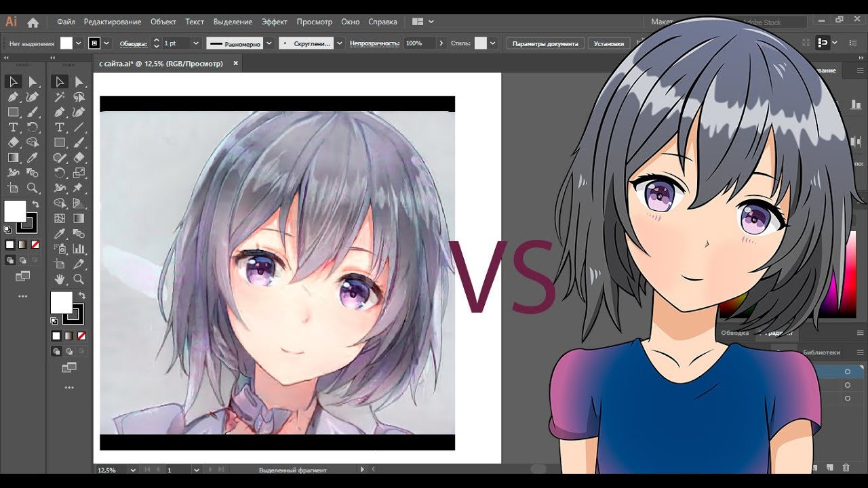
Task: Toggle target circle of the bottom layer row
Action: coord(848,399)
